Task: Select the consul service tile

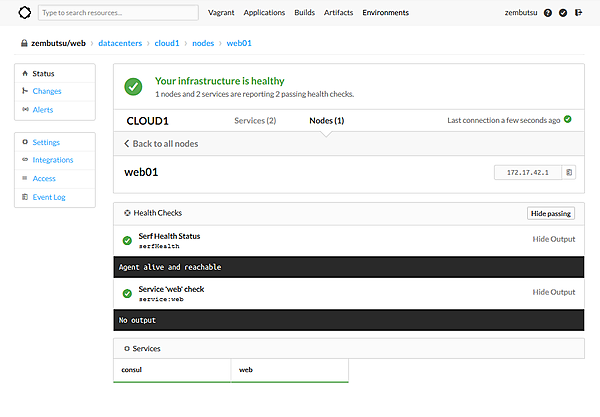Action: tap(172, 370)
